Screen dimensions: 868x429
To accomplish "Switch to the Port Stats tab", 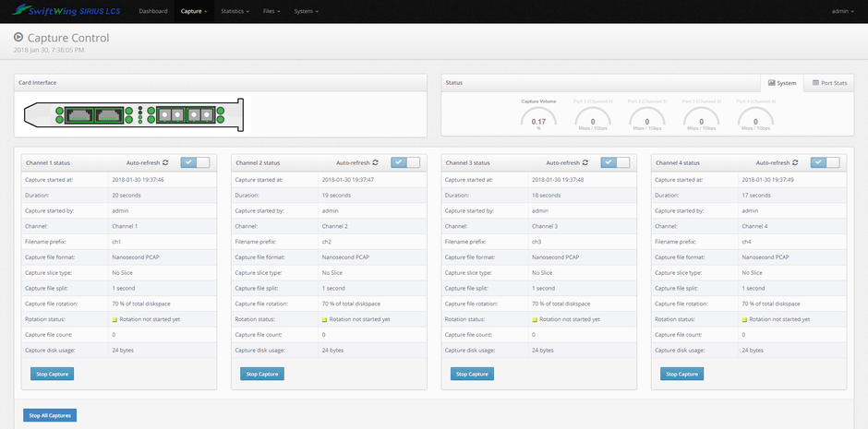I will (828, 83).
